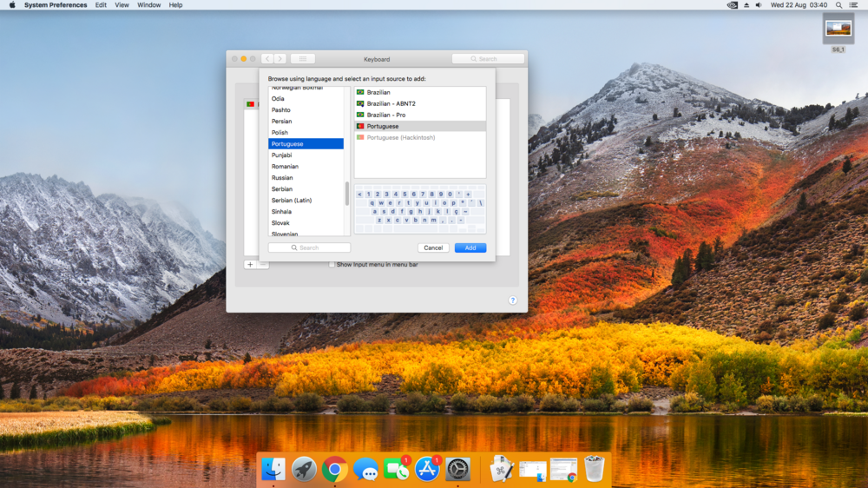Screen dimensions: 868x488
Task: Open Trash in the Dock
Action: point(594,470)
